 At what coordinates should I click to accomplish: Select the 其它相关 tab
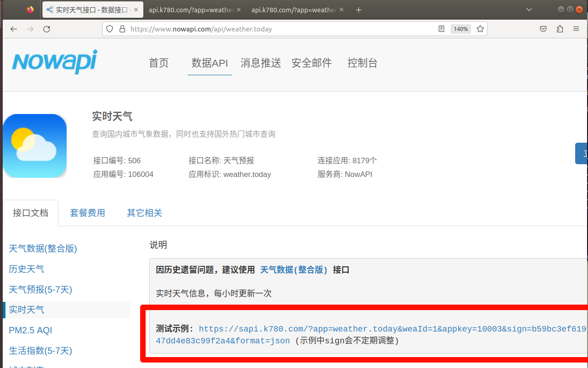click(145, 213)
